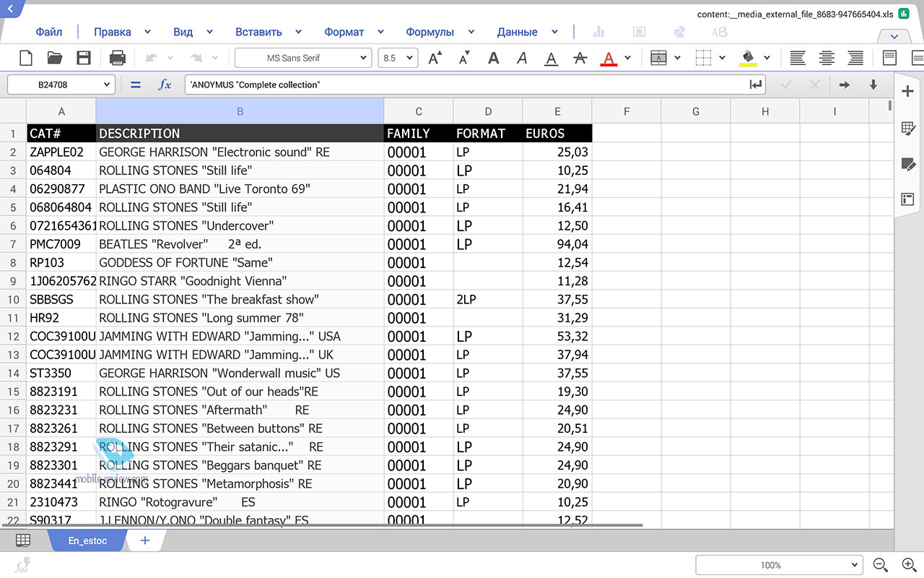Show the sheet list grid icon
The width and height of the screenshot is (924, 578).
(x=23, y=540)
